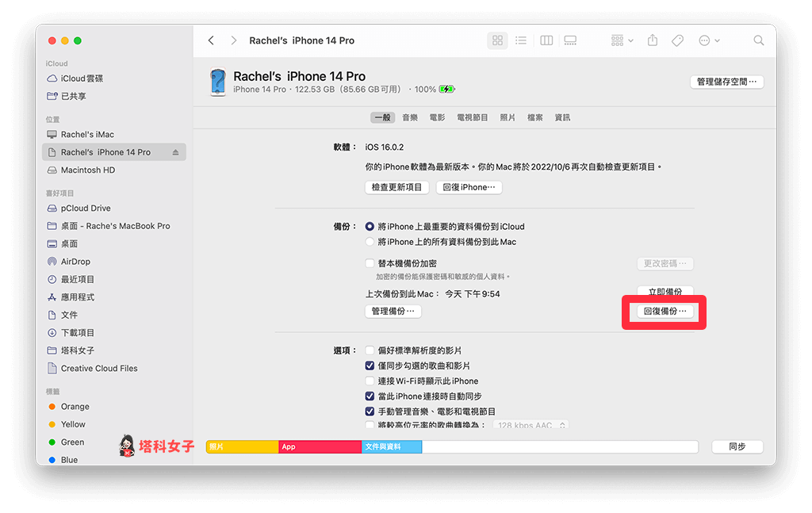The width and height of the screenshot is (812, 513).
Task: Click 檢查更新項目 button
Action: 396,187
